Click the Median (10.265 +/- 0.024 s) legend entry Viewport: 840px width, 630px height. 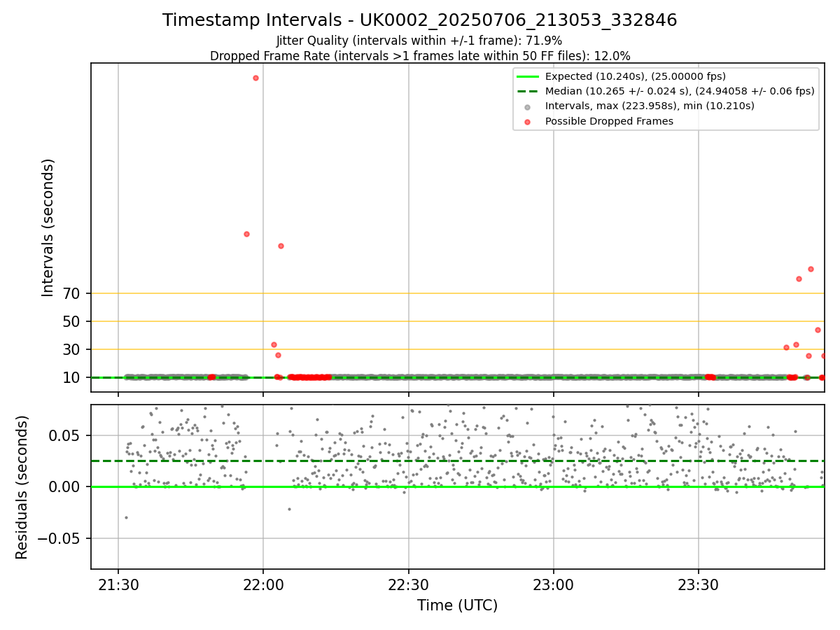tap(665, 91)
